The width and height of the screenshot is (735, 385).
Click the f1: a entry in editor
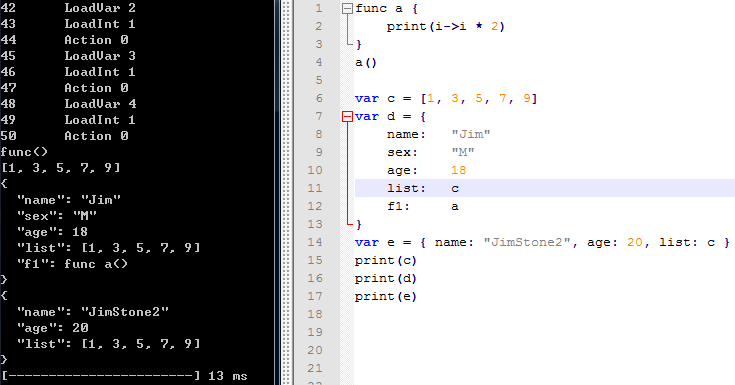point(423,206)
